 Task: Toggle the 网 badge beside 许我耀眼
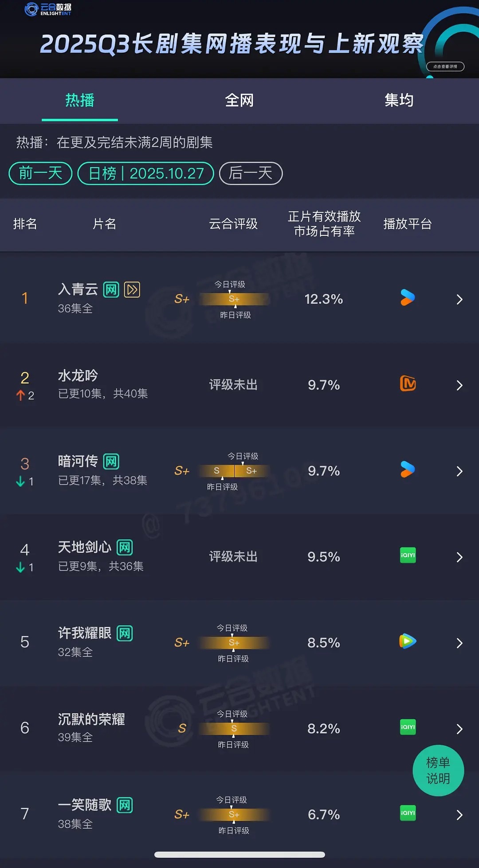(124, 633)
